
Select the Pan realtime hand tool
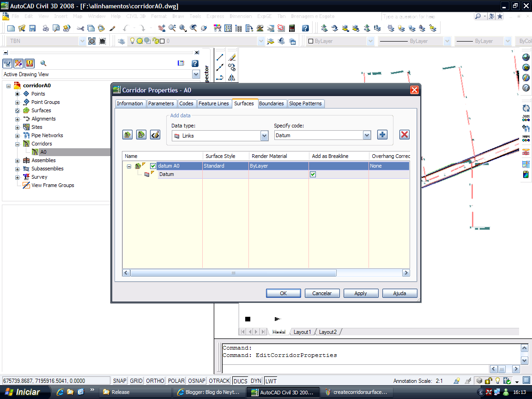162,29
